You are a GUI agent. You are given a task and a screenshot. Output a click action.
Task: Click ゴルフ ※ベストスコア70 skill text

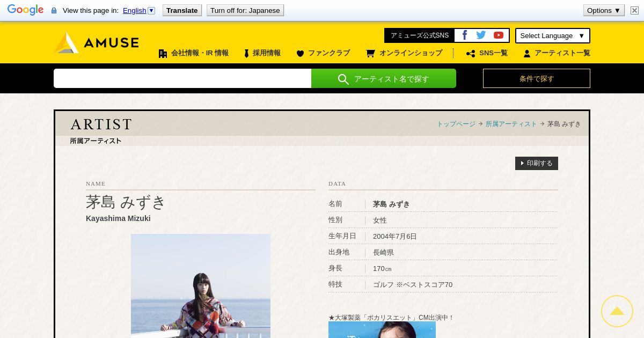(413, 285)
